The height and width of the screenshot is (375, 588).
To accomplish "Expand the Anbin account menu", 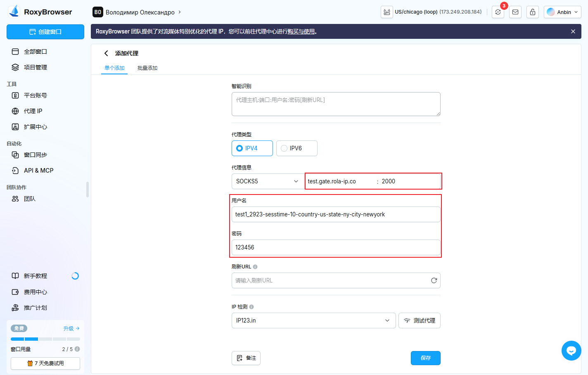I will click(562, 12).
